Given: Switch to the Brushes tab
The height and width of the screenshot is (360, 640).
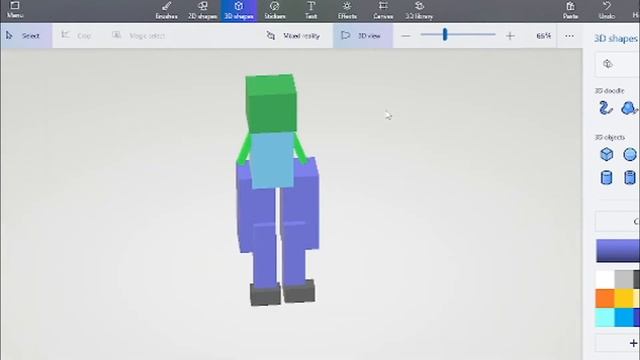Looking at the screenshot, I should pyautogui.click(x=167, y=11).
